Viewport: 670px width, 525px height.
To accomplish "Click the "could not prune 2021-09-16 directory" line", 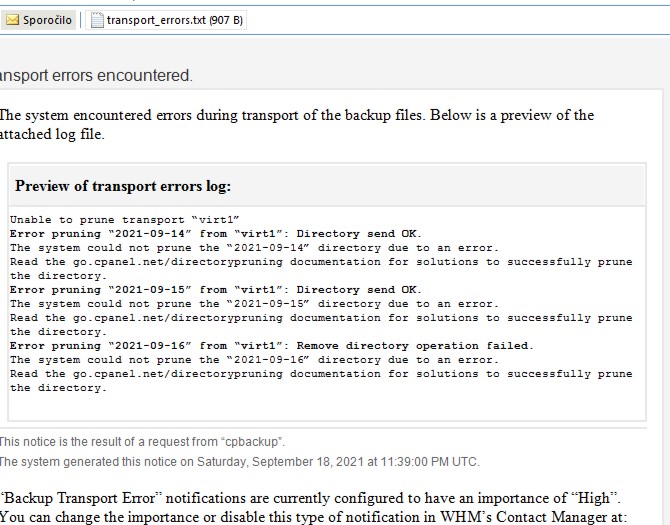I will (x=253, y=359).
